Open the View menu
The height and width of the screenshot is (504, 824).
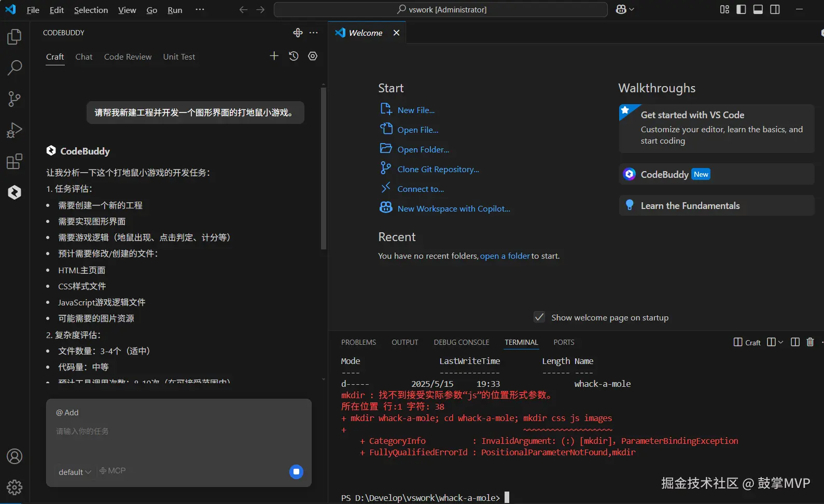pos(127,10)
